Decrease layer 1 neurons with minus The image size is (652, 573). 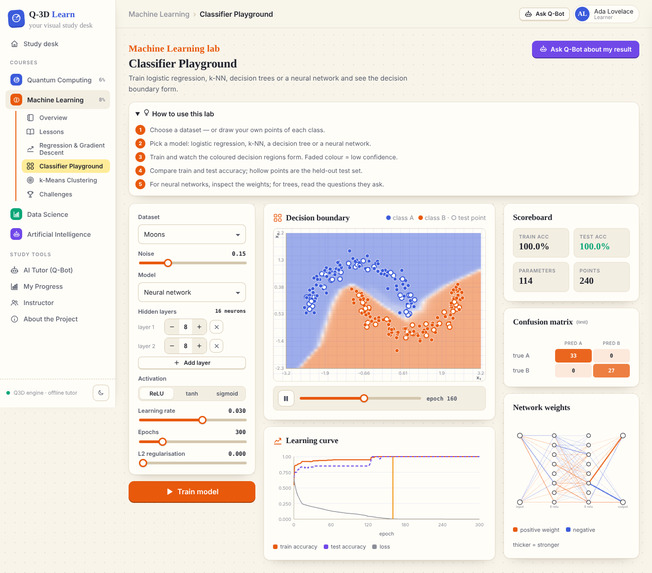pos(172,327)
